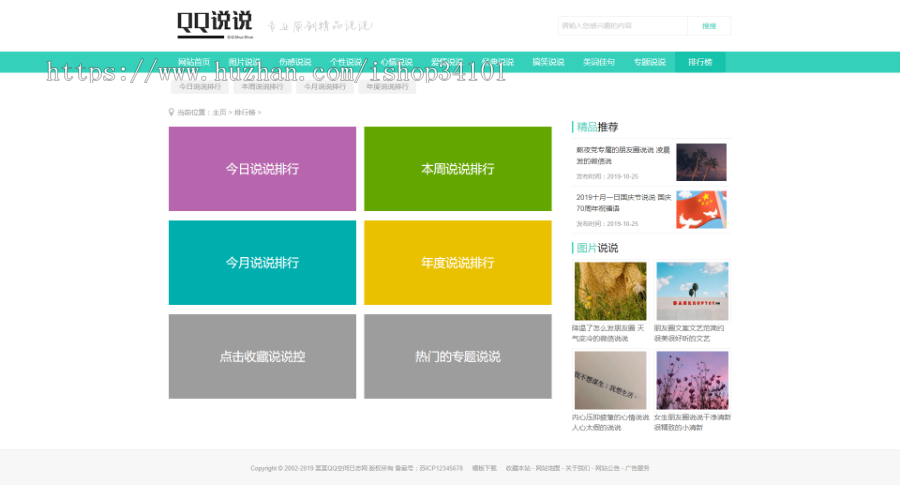Open the yellow grass picture thumbnail
Viewport: 900px width, 485px height.
pyautogui.click(x=610, y=291)
